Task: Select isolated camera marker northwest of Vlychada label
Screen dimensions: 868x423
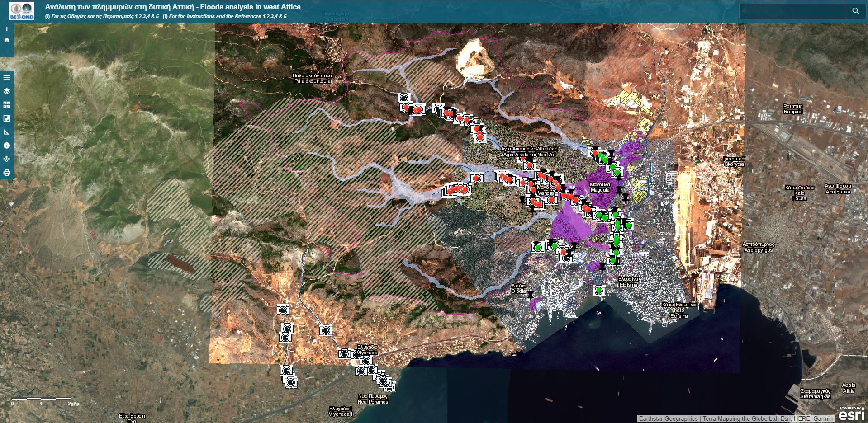Action: pos(325,331)
